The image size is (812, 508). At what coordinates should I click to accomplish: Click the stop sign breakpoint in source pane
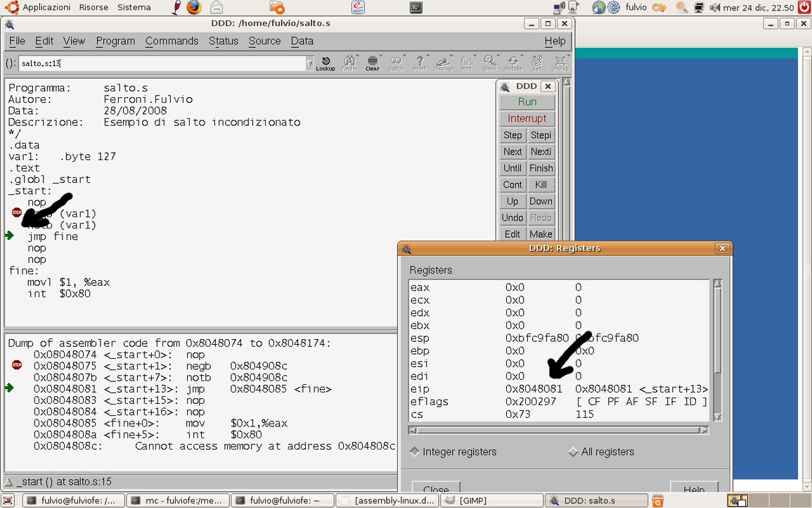pos(17,212)
